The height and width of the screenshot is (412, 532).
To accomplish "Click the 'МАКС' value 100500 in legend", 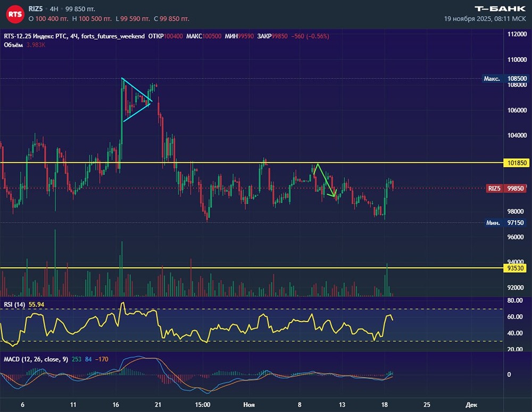I will [x=212, y=36].
